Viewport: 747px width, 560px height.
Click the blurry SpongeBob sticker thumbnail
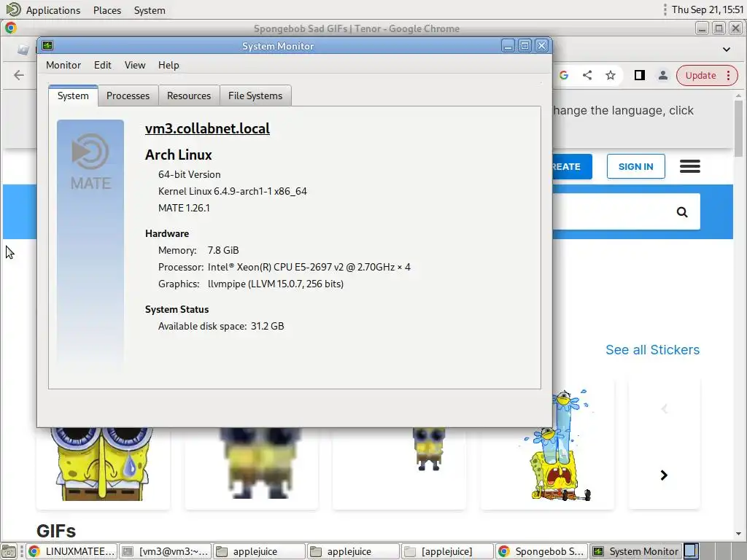(x=251, y=468)
